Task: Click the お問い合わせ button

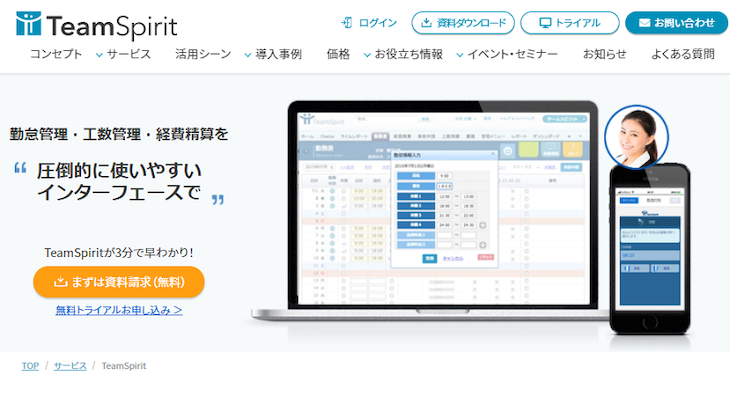Action: [677, 23]
